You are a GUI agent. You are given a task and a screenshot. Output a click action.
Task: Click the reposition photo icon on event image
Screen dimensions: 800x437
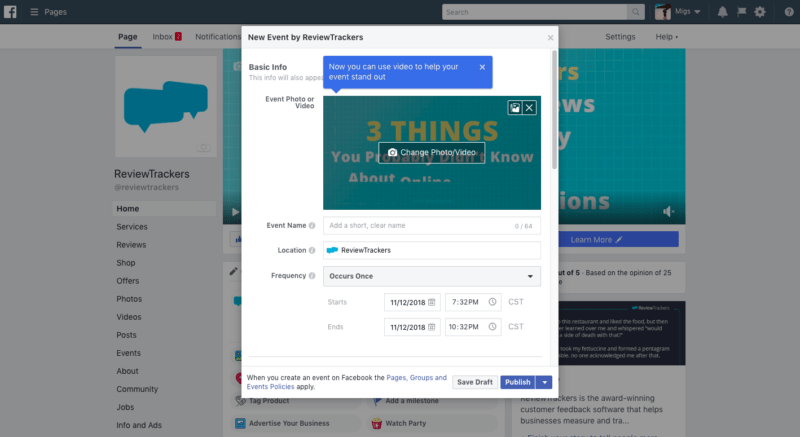[515, 108]
